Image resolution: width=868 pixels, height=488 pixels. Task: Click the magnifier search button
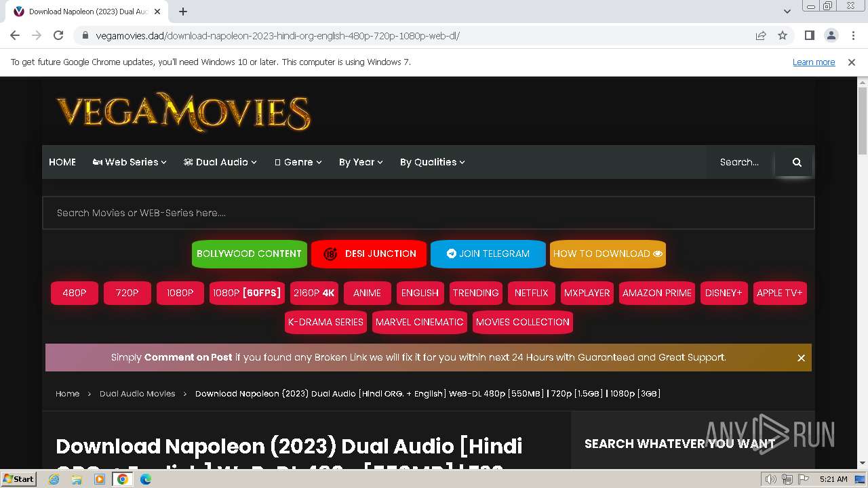[x=797, y=162]
